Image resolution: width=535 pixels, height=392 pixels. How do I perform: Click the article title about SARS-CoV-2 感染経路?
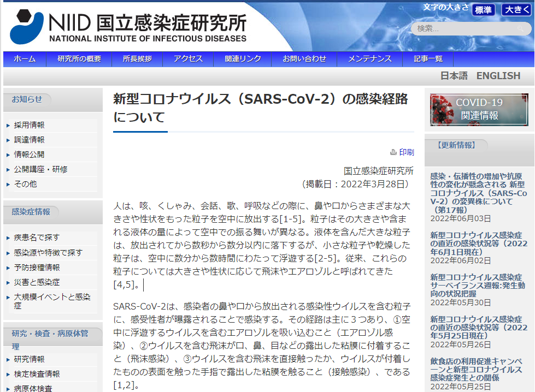tap(261, 108)
